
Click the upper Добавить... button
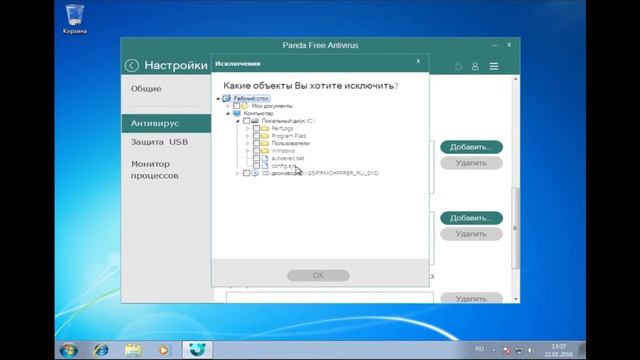click(471, 147)
